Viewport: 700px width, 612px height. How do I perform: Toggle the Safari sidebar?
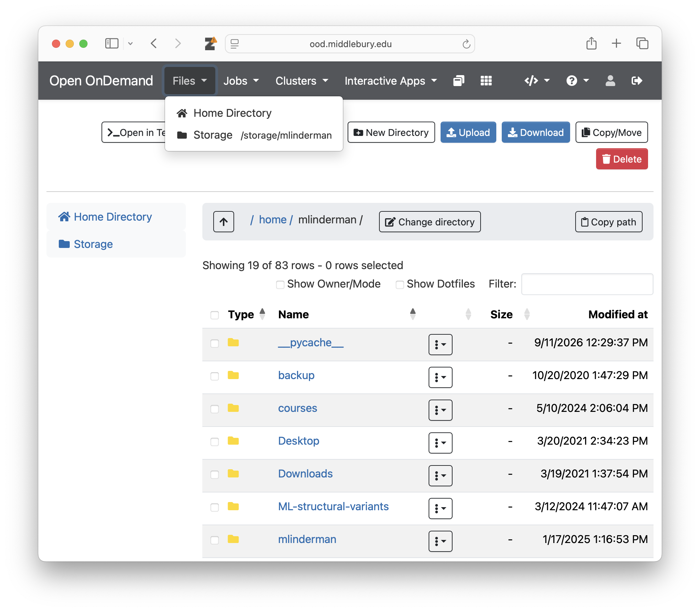click(x=112, y=44)
